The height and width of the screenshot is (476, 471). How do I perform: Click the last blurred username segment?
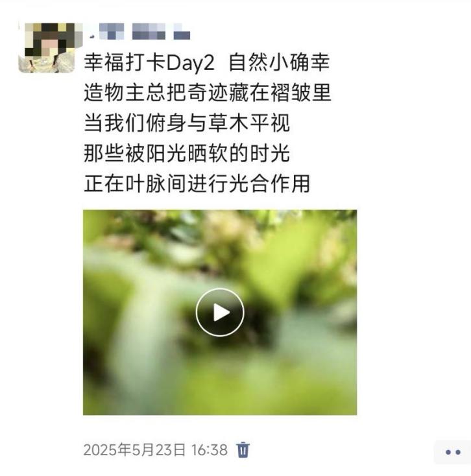tap(182, 32)
